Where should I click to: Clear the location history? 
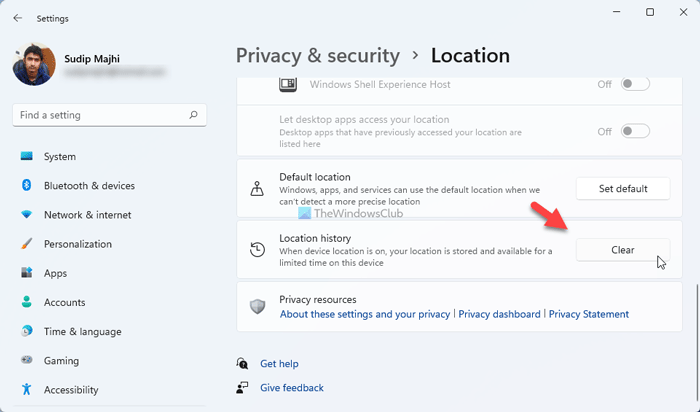pyautogui.click(x=622, y=250)
